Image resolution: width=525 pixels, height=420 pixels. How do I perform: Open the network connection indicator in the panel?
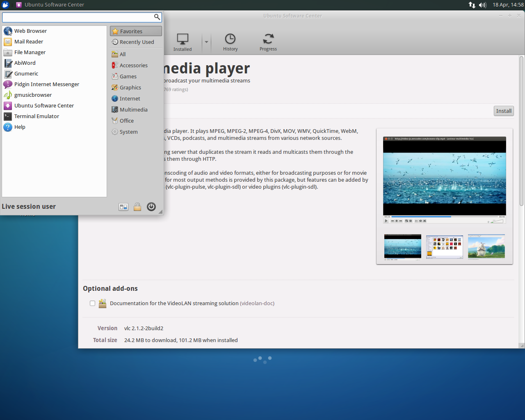coord(472,5)
